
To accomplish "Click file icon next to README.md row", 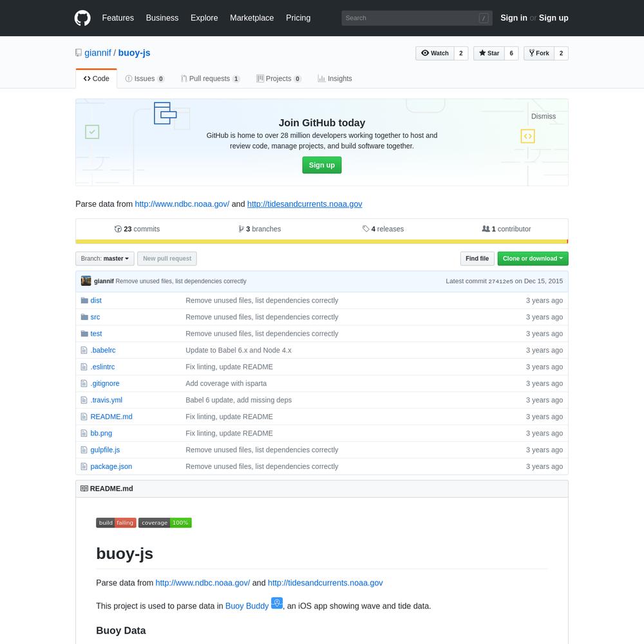I will tap(84, 417).
